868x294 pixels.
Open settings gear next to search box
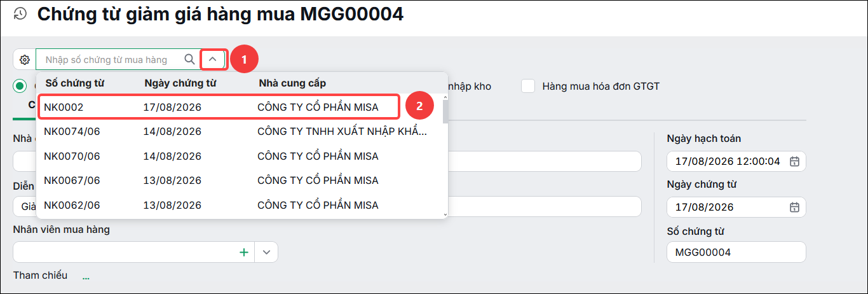[x=25, y=60]
